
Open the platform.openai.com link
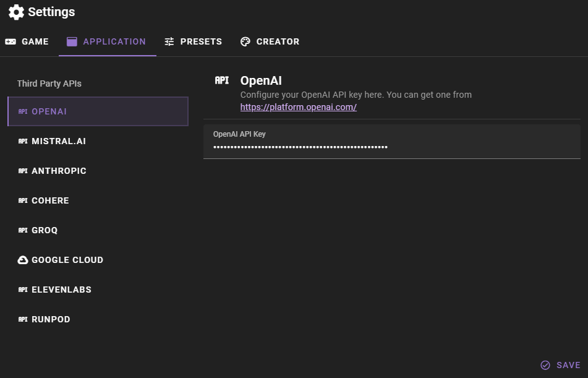(x=298, y=107)
